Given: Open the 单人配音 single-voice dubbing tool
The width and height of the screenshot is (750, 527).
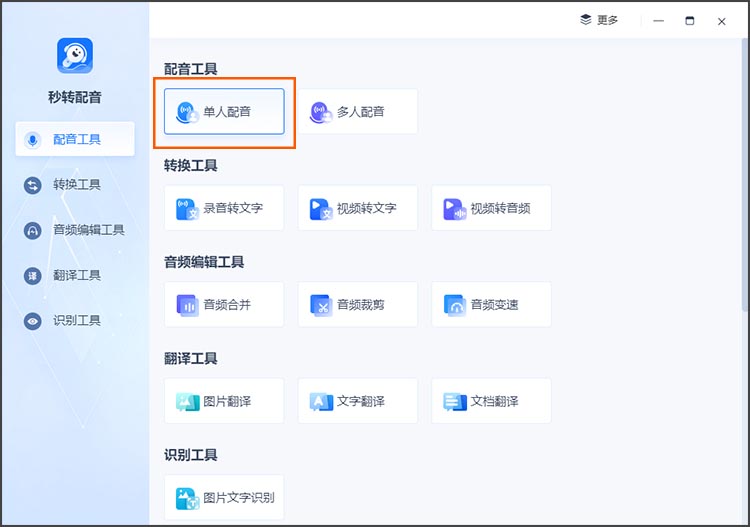Looking at the screenshot, I should point(224,111).
